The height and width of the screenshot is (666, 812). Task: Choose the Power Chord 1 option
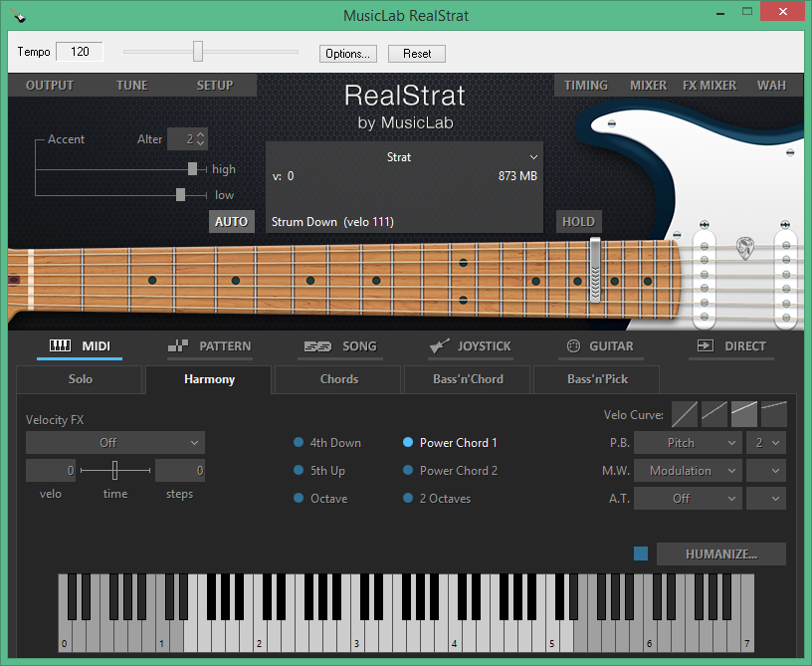coord(450,443)
